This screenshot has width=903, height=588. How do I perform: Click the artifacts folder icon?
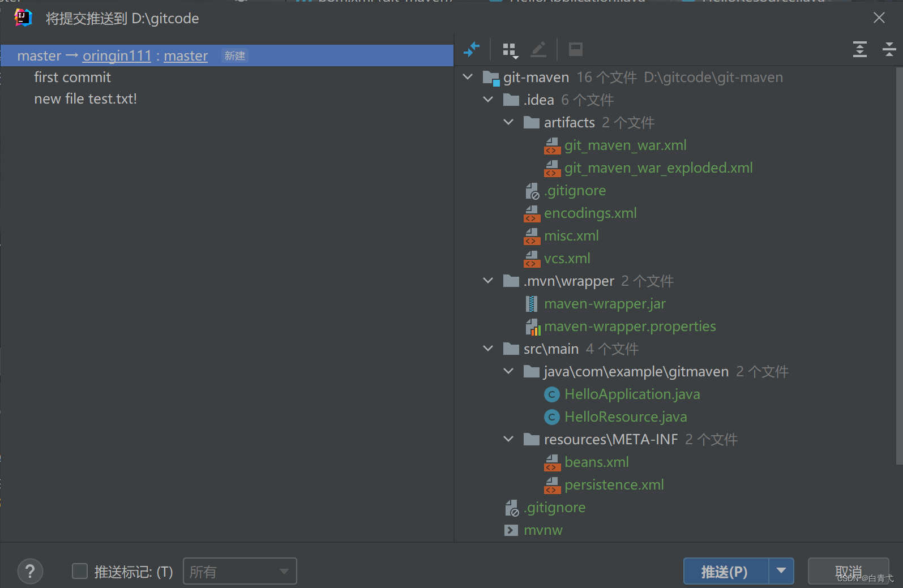click(x=532, y=123)
